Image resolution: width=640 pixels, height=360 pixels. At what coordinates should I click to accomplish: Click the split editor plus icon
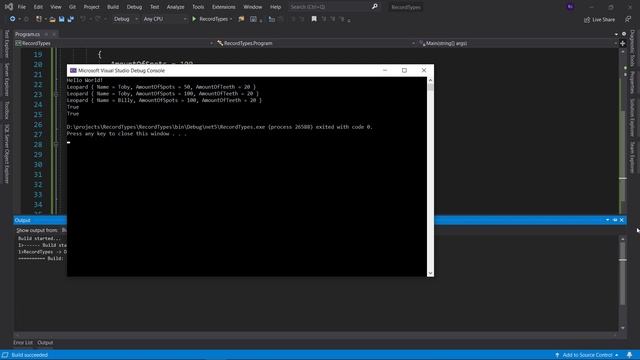tap(622, 43)
